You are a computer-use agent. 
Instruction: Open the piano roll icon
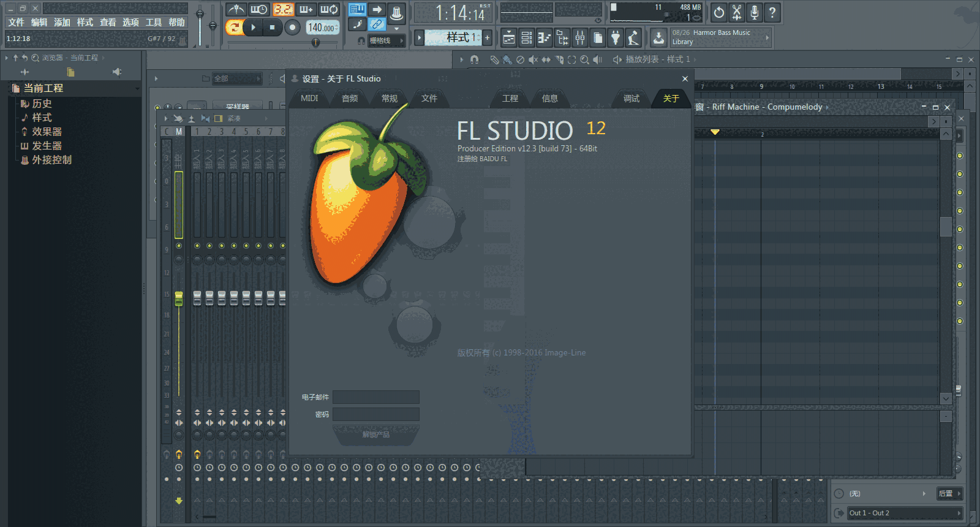544,38
